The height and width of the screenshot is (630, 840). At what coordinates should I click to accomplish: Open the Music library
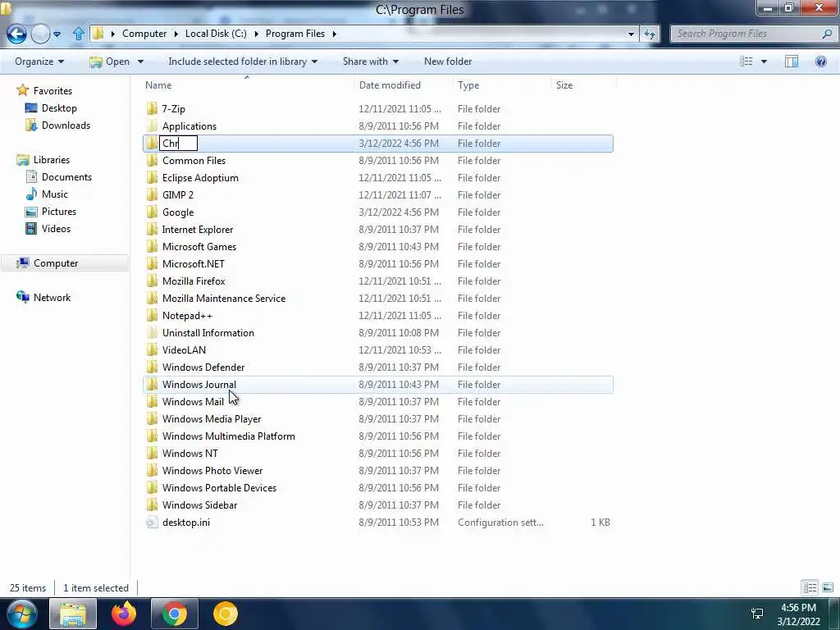[55, 194]
